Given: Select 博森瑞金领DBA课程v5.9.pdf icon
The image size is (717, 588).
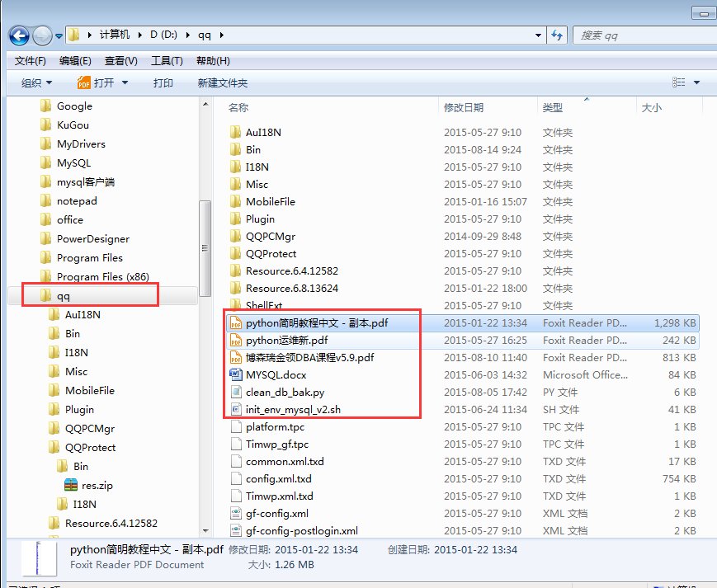Looking at the screenshot, I should point(235,358).
